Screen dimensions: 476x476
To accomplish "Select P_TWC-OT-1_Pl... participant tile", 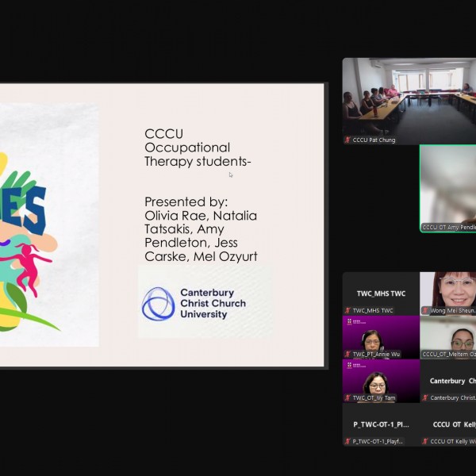I will point(381,424).
